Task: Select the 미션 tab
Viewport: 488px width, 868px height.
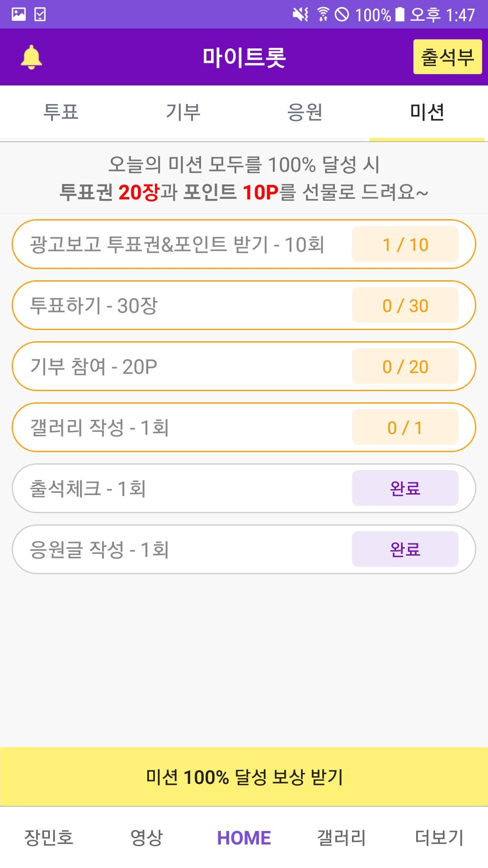Action: click(x=427, y=112)
